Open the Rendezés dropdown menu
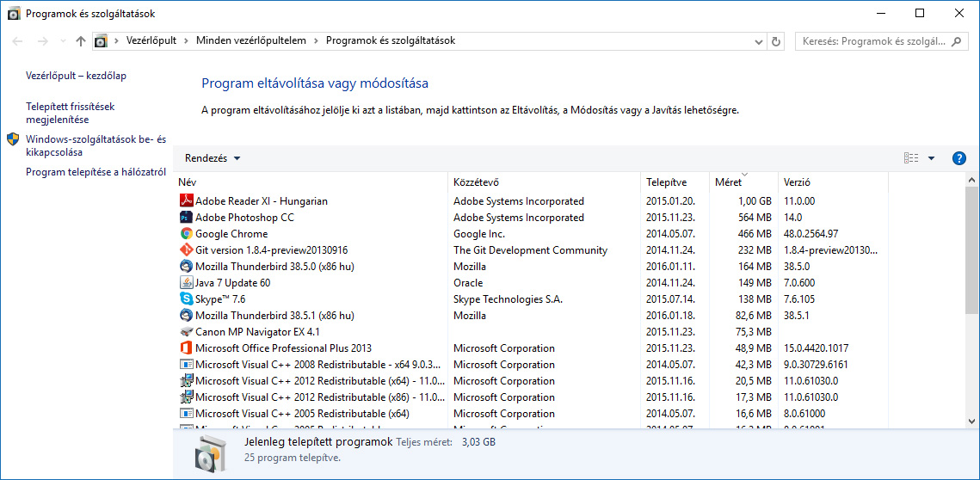980x480 pixels. click(x=213, y=158)
